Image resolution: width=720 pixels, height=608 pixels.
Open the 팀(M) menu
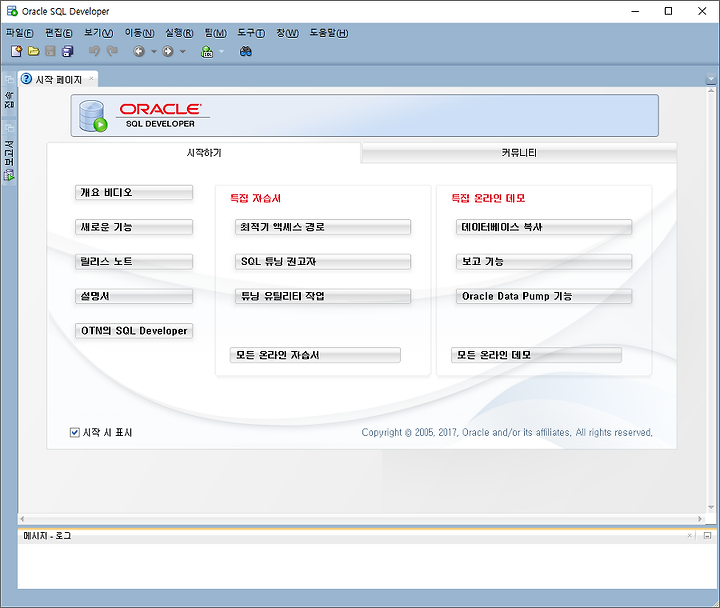pyautogui.click(x=216, y=33)
